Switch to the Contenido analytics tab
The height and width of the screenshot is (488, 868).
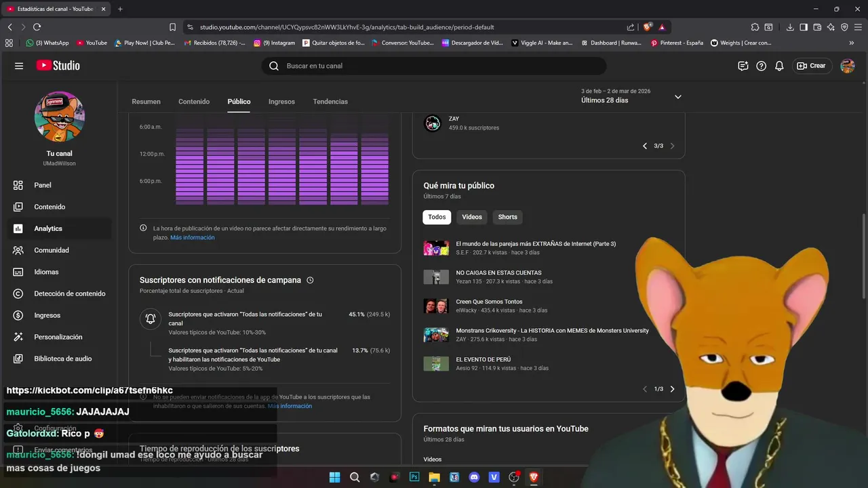(x=194, y=102)
